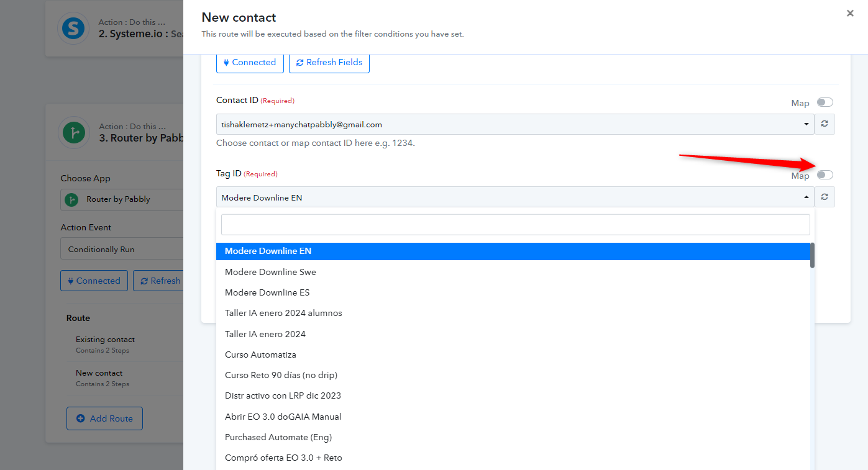This screenshot has width=868, height=470.
Task: Choose the Taller IA enero 2024 option
Action: pyautogui.click(x=513, y=334)
